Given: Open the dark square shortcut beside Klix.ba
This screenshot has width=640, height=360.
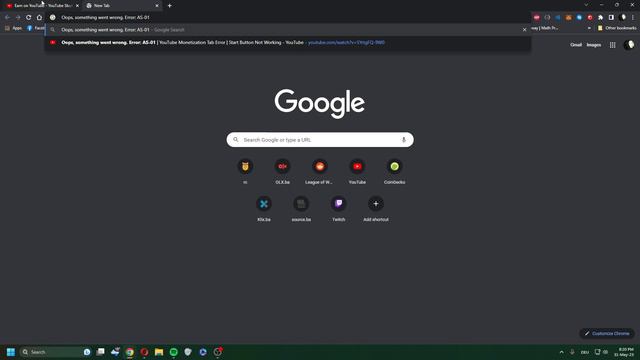Looking at the screenshot, I should pos(301,208).
